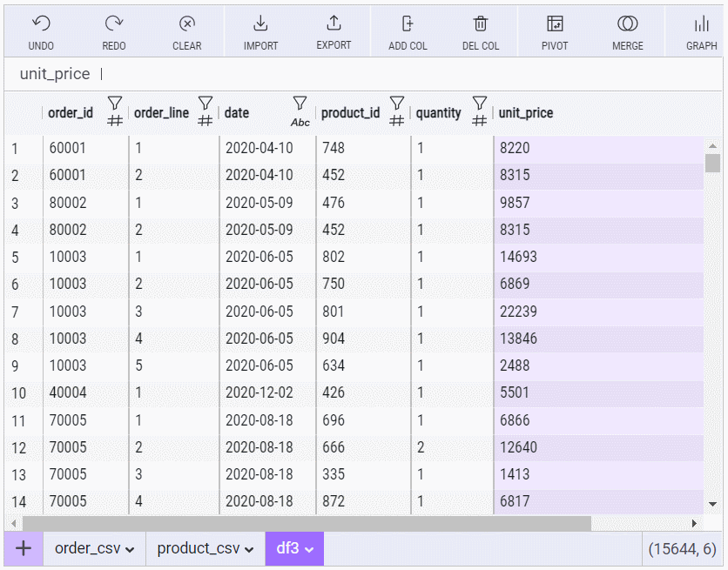Add a new column with Add Col
The width and height of the screenshot is (728, 570).
407,24
